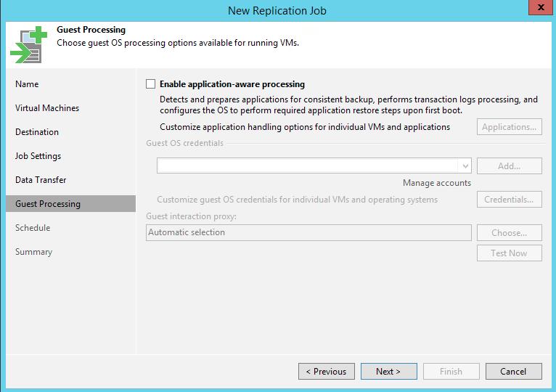The image size is (556, 392).
Task: Click the 'Choose guest OS processing options' subtitle
Action: tap(178, 43)
